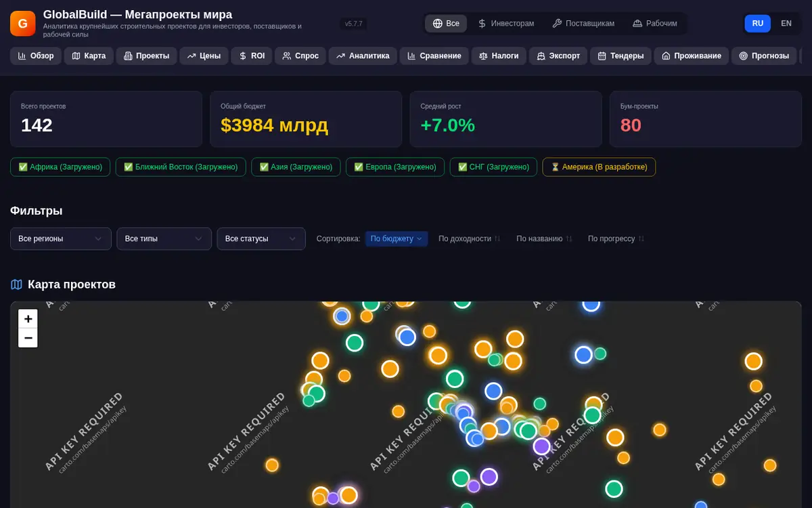Switch audience to Инвесторам
Screen dimensions: 812x508
505,23
